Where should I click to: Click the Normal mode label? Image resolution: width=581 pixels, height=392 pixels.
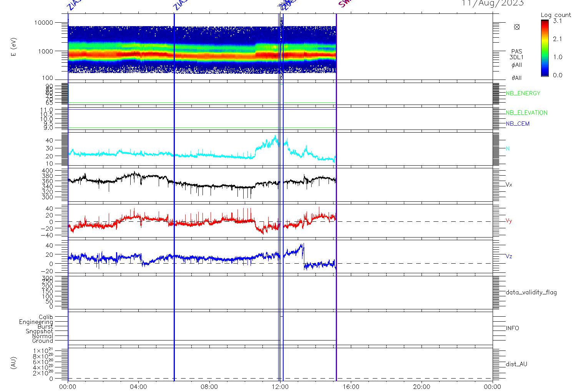(43, 336)
